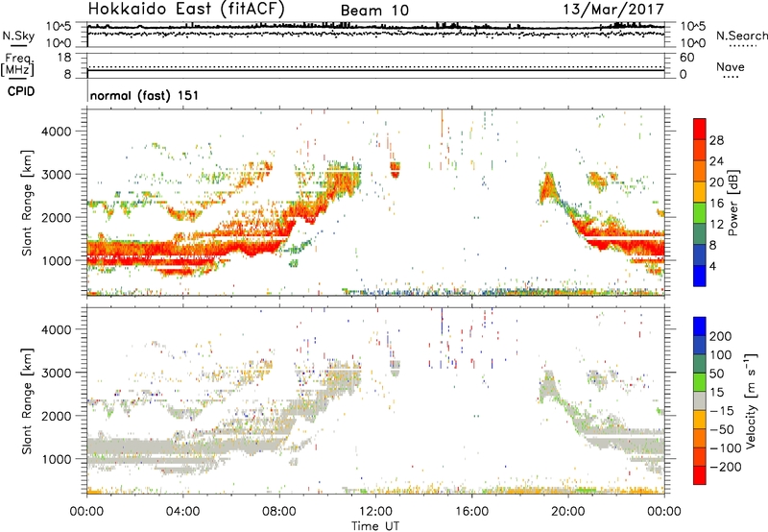Click the '2000' range tick on velocity panel
768x532 pixels.
coord(56,416)
